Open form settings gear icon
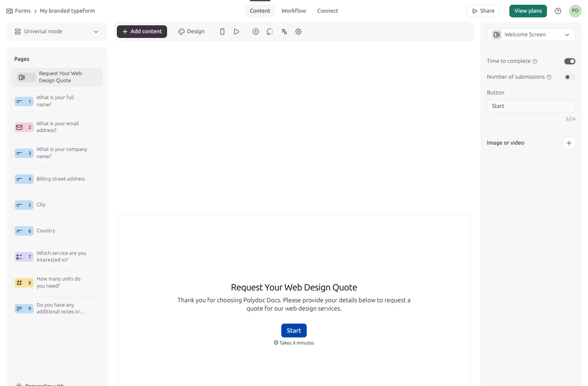588x386 pixels. [298, 32]
